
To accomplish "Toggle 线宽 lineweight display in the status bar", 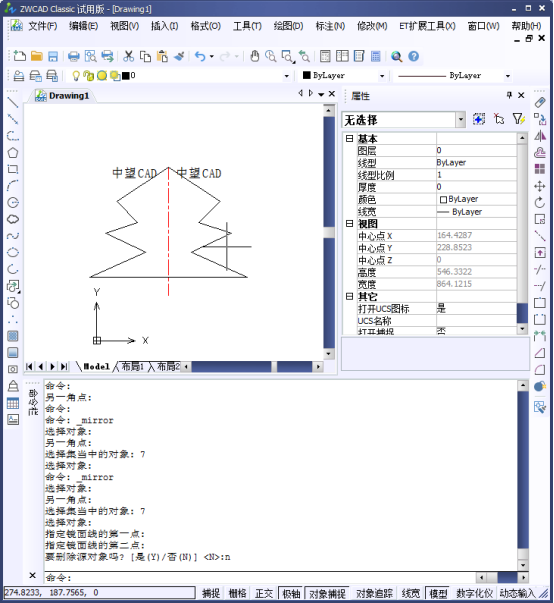I will [x=411, y=593].
